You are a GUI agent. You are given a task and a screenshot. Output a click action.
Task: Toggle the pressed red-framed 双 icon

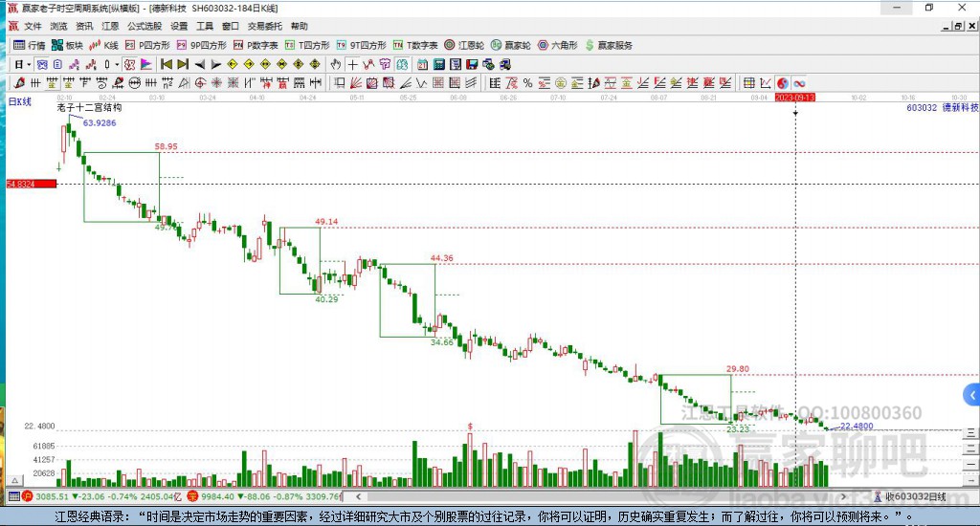point(129,64)
